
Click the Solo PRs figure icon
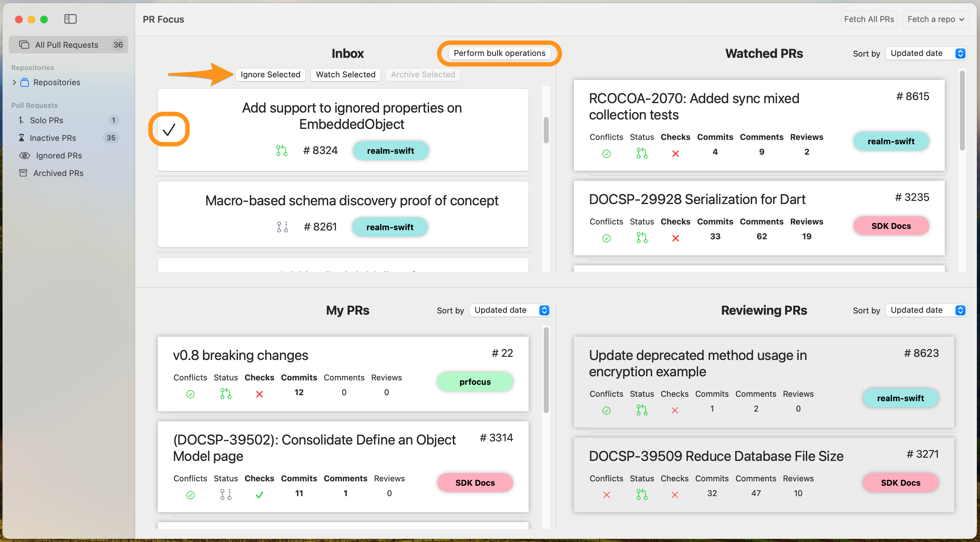click(x=21, y=120)
